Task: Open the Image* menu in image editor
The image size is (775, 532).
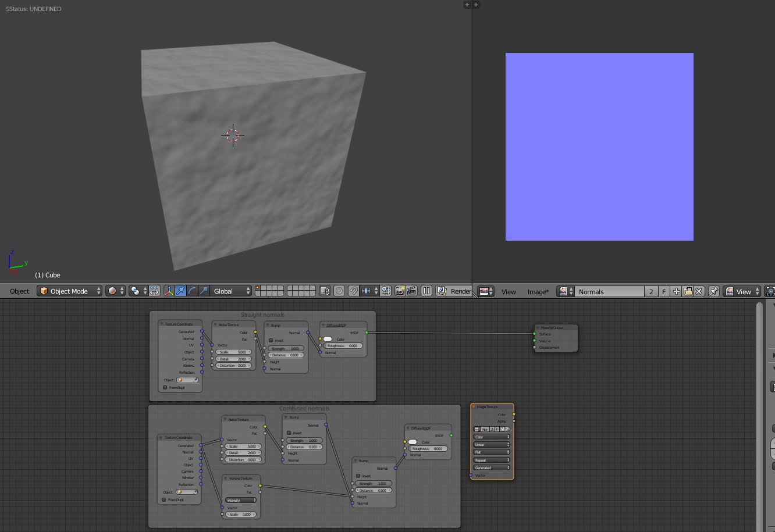Action: pos(538,292)
